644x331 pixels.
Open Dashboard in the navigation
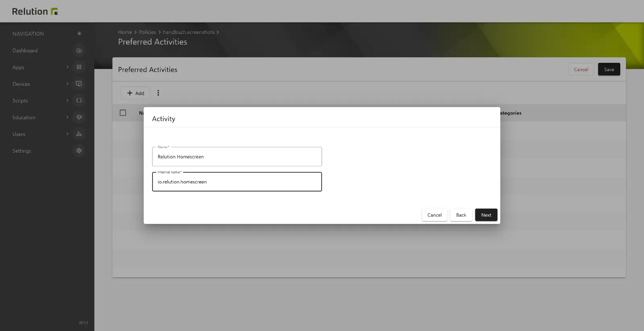[x=25, y=51]
